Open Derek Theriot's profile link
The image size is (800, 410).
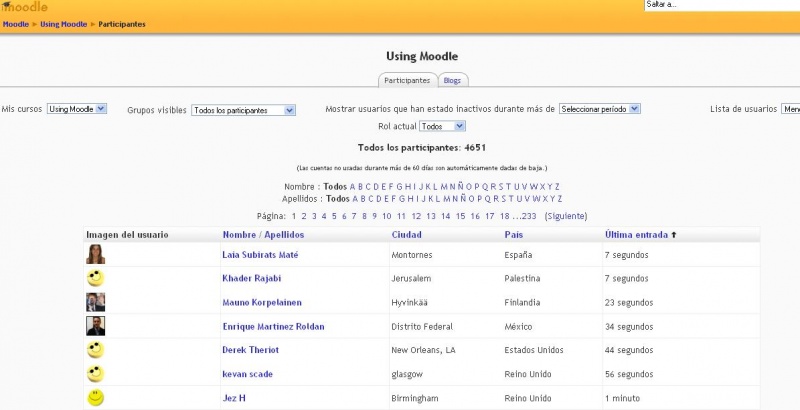[x=251, y=350]
